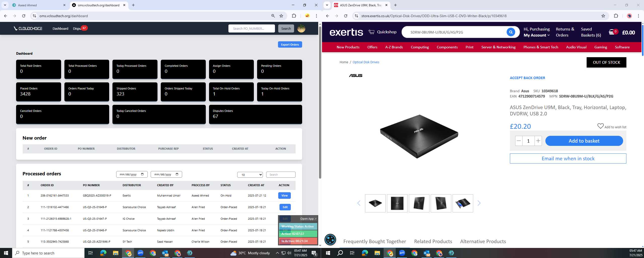Open Returns & Orders on Exertis

pos(565,32)
